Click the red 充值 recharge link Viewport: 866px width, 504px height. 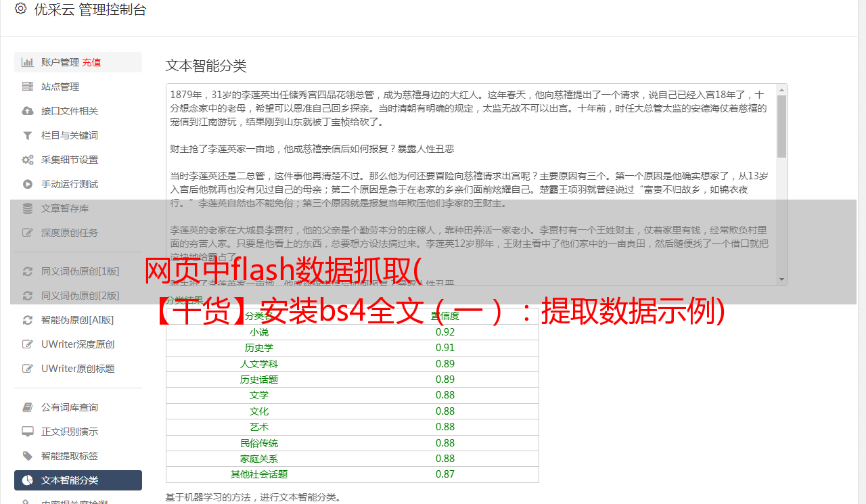[x=91, y=62]
